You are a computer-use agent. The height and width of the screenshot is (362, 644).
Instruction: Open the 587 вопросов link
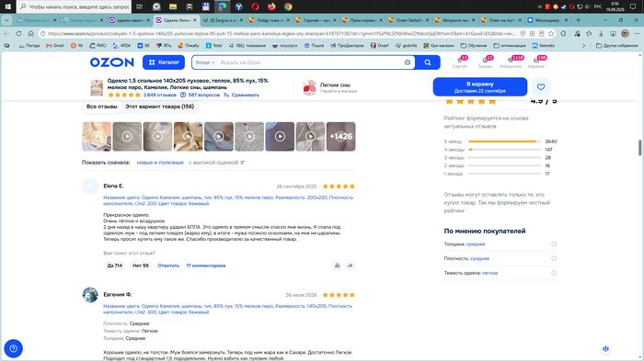coord(201,95)
